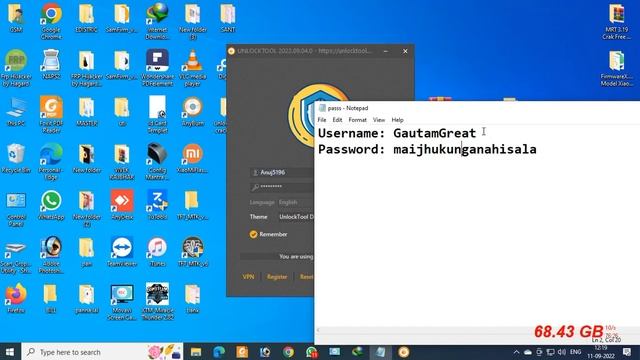This screenshot has height=360, width=640.
Task: Open the AnyBurn desktop shortcut
Action: point(193,111)
